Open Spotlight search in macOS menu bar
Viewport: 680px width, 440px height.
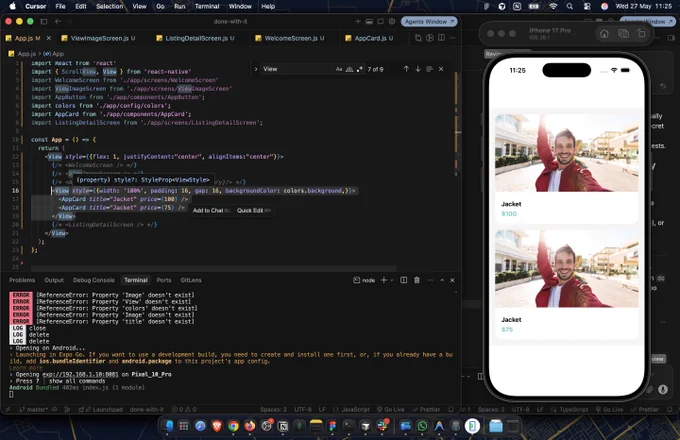[569, 6]
